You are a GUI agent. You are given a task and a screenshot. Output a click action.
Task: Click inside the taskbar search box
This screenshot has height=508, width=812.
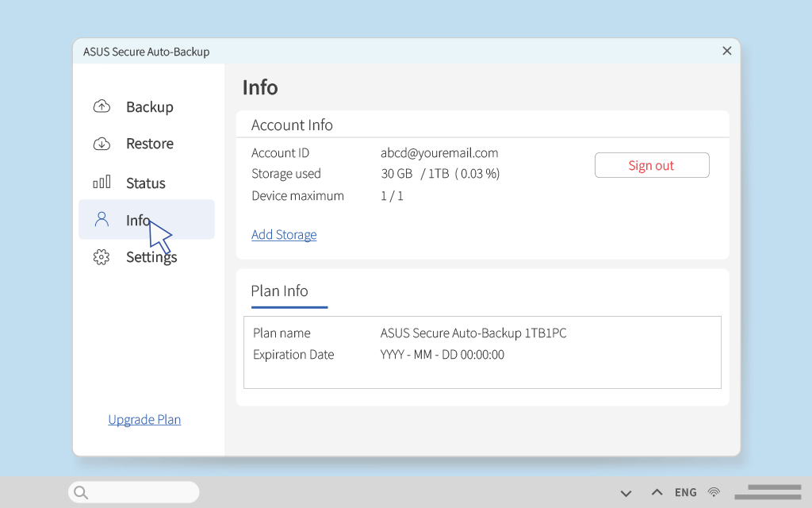tap(133, 492)
